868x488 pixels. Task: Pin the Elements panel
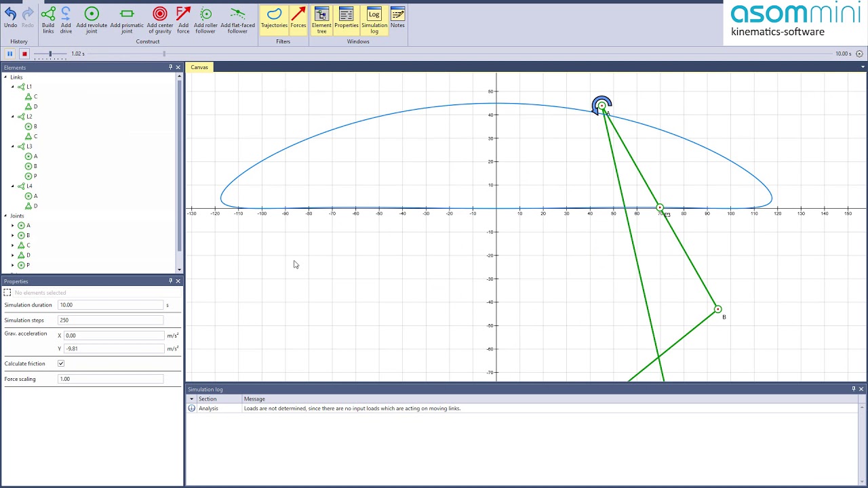(170, 67)
